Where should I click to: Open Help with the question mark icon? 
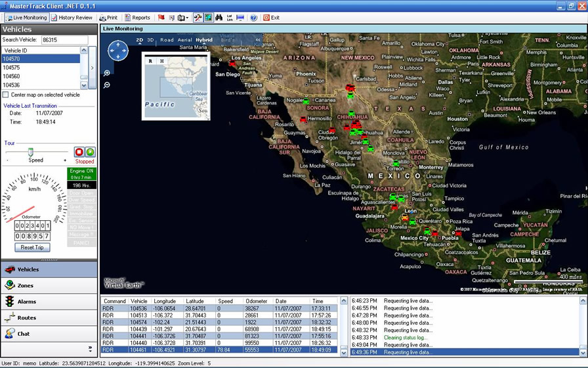pyautogui.click(x=254, y=18)
